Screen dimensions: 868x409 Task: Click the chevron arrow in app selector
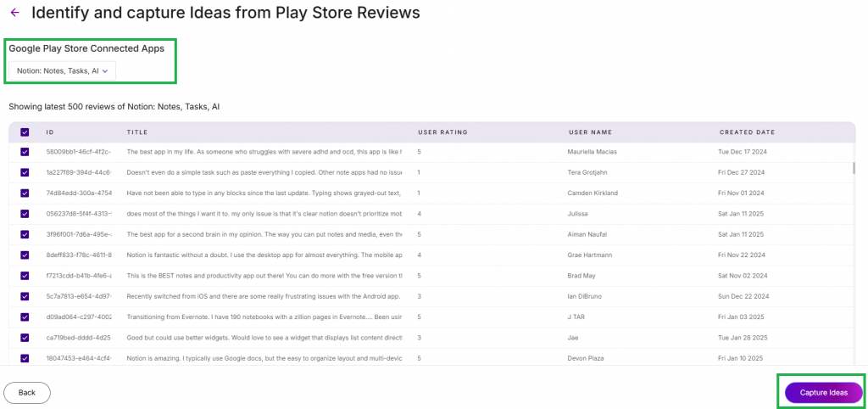105,71
